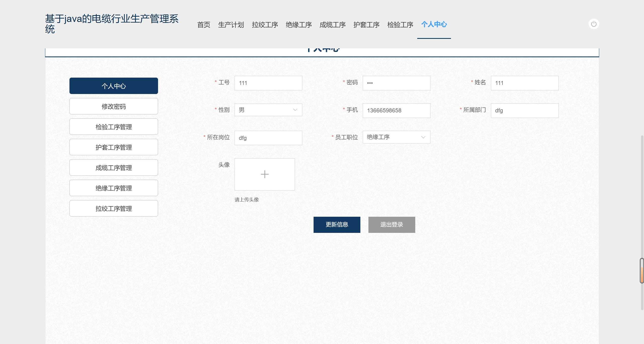Click the power logout icon
This screenshot has width=644, height=344.
pos(594,24)
